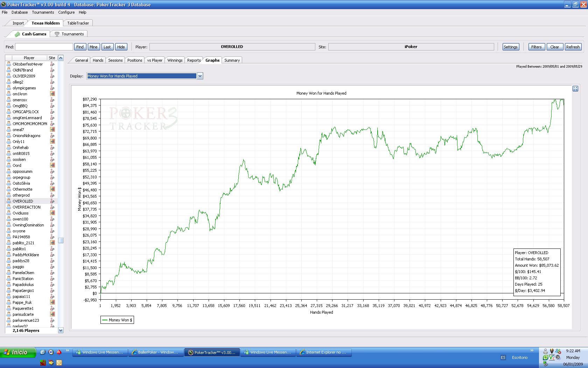
Task: Click the Mine button
Action: [93, 47]
